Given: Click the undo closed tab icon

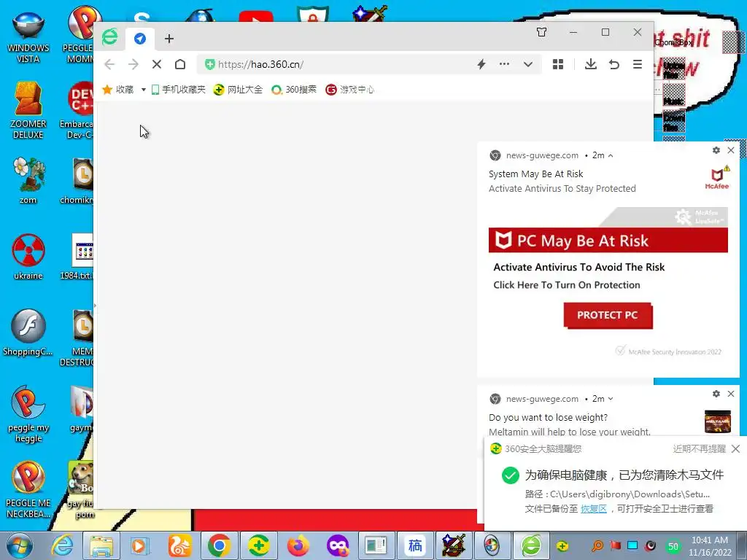Looking at the screenshot, I should [614, 64].
